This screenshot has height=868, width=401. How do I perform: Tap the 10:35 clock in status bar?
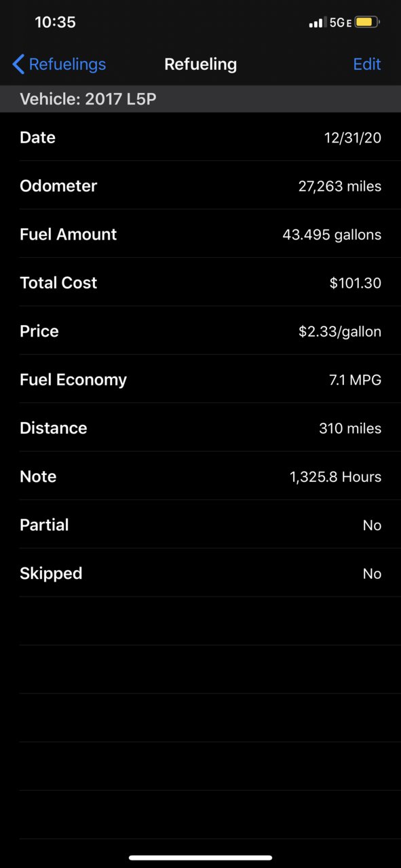(x=55, y=22)
